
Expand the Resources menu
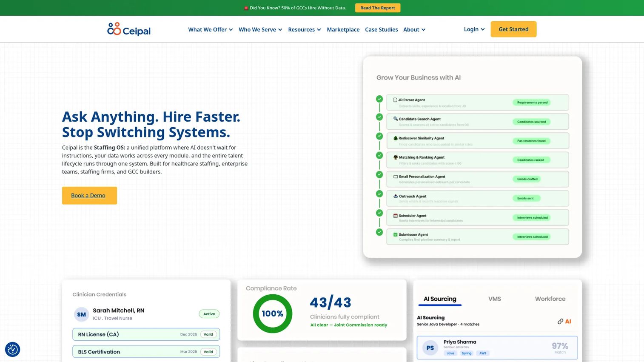(305, 29)
